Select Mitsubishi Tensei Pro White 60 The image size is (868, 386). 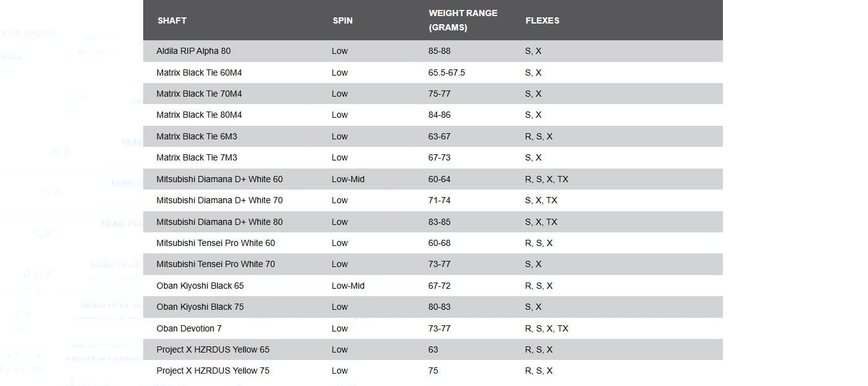[216, 243]
